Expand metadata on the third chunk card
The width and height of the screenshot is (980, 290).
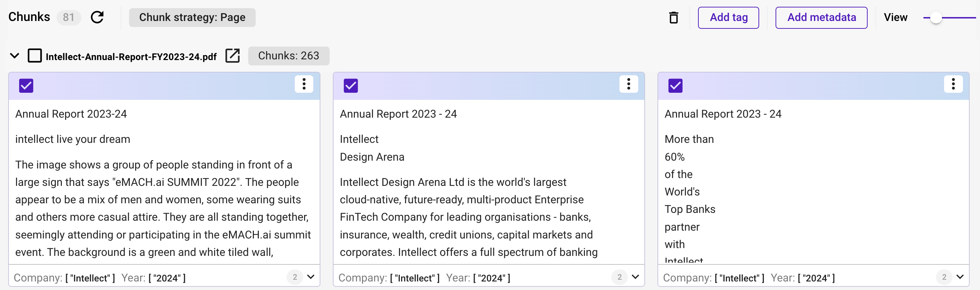(960, 277)
